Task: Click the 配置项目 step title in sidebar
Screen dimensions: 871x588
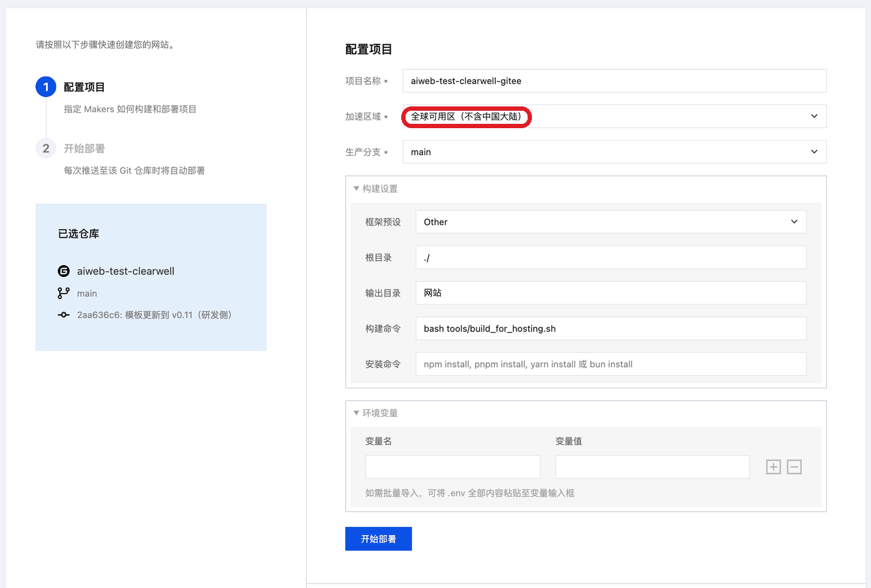Action: (x=84, y=87)
